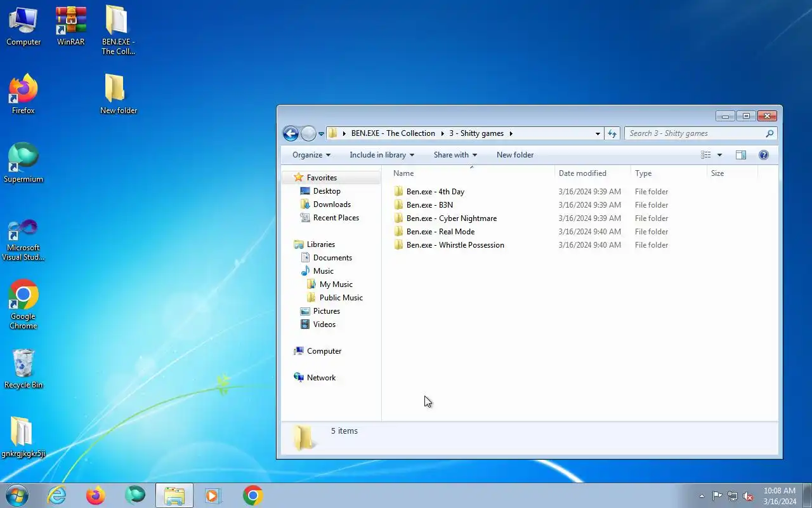Select the Google Chrome desktop shortcut

pyautogui.click(x=23, y=305)
